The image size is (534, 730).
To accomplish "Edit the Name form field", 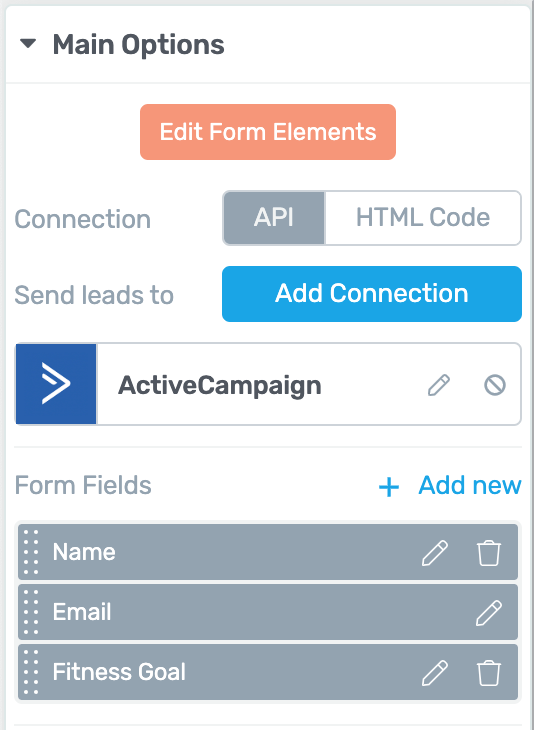I will pos(435,553).
